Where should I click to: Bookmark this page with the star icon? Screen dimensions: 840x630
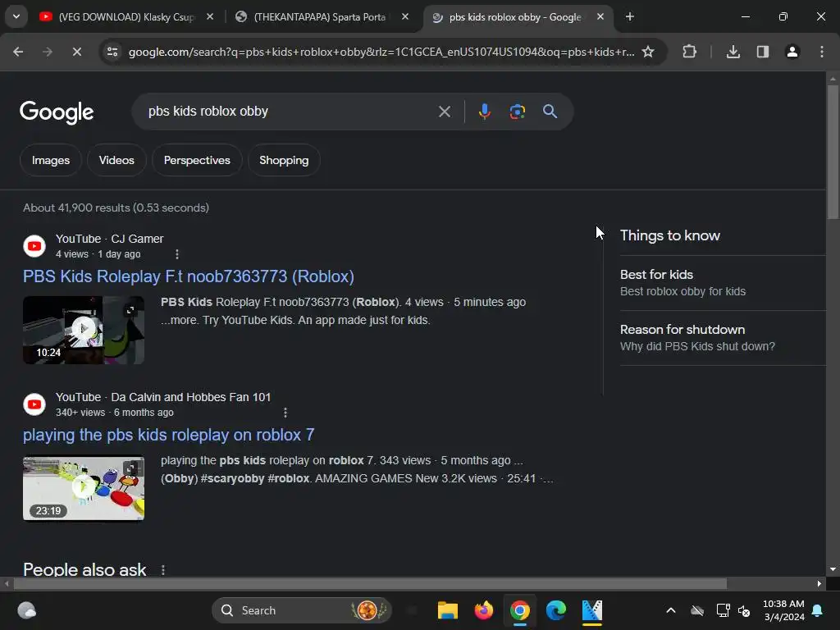coord(648,52)
